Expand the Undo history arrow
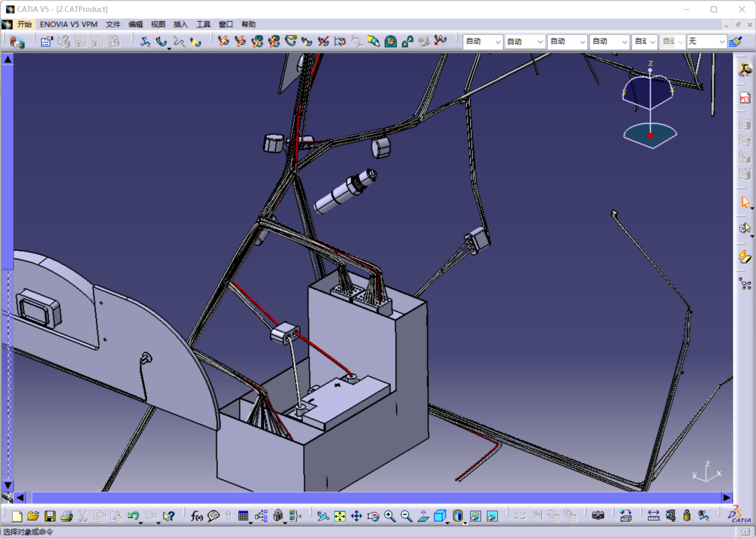Image resolution: width=756 pixels, height=538 pixels. pos(141,523)
